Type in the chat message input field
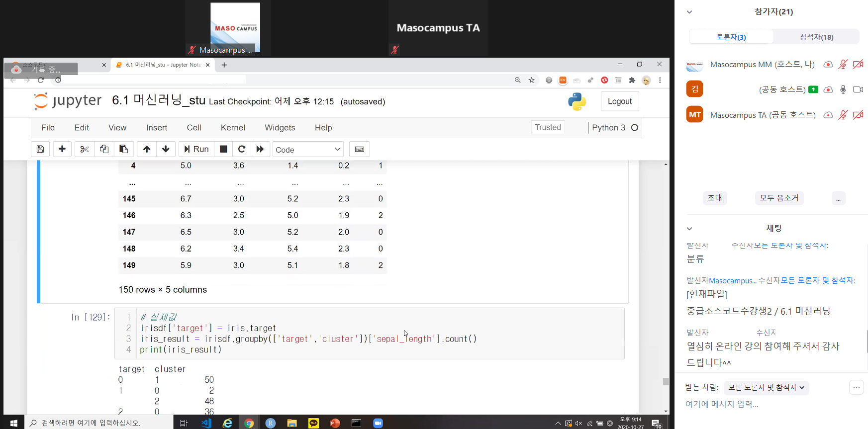This screenshot has height=429, width=868. tap(766, 404)
